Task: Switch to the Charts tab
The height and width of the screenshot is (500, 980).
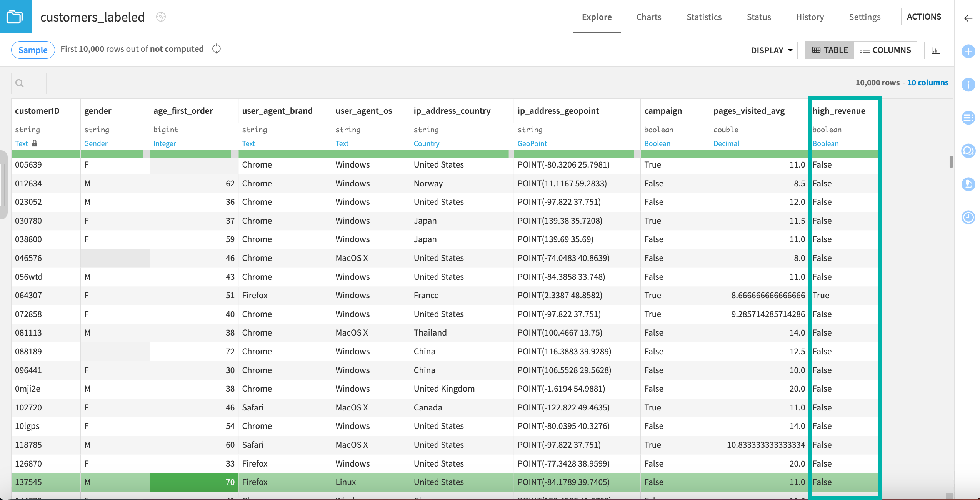Action: (649, 17)
